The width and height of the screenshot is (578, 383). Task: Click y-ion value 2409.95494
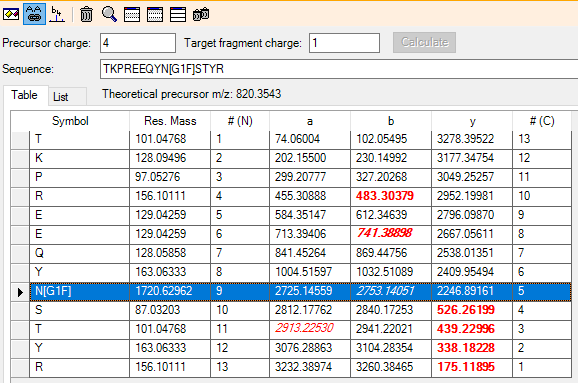point(472,272)
